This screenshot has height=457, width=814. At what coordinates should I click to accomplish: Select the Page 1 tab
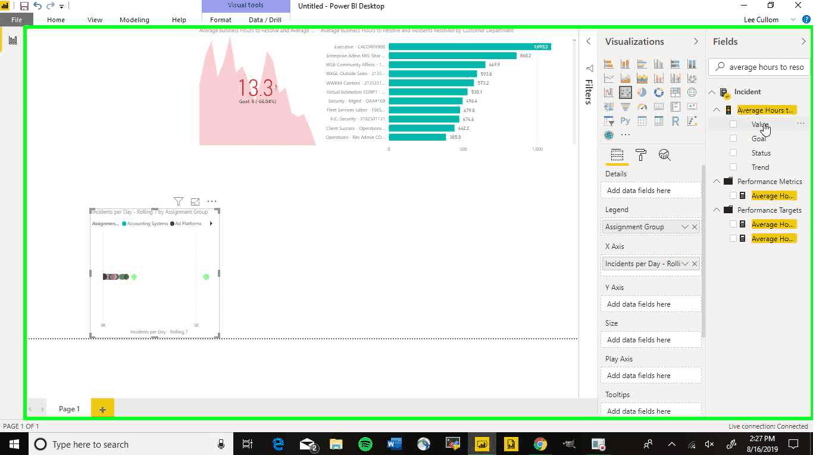point(69,409)
